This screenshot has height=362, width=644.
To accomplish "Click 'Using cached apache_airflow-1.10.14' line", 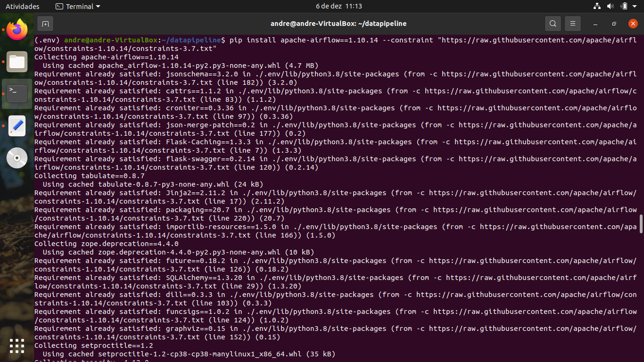I will coord(181,66).
